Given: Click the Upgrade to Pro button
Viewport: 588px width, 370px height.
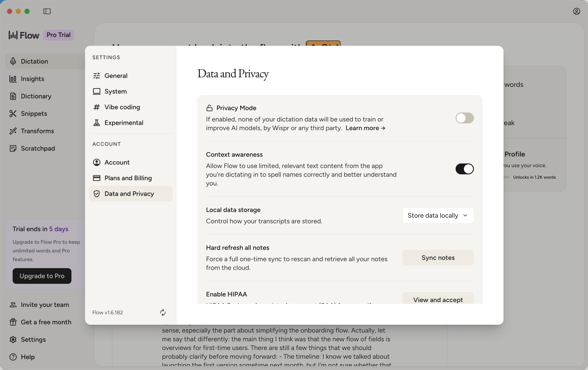Looking at the screenshot, I should click(42, 276).
